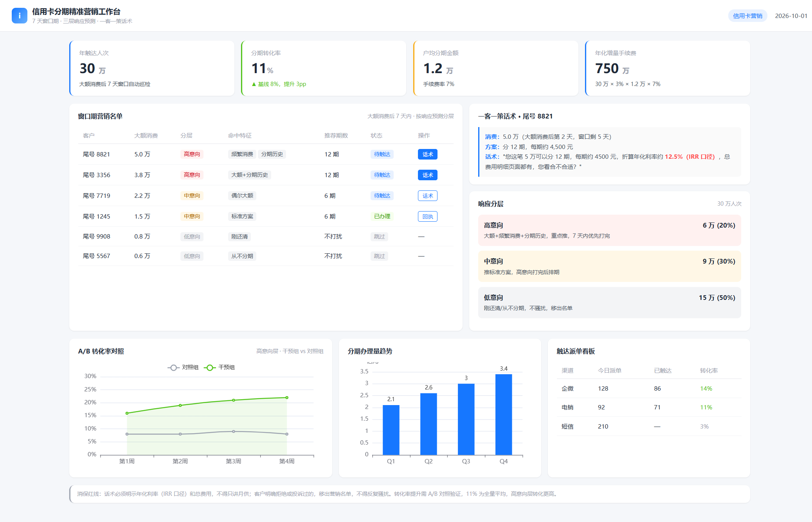This screenshot has width=812, height=522.
Task: Click 分期历史 feature tag
Action: click(x=272, y=154)
